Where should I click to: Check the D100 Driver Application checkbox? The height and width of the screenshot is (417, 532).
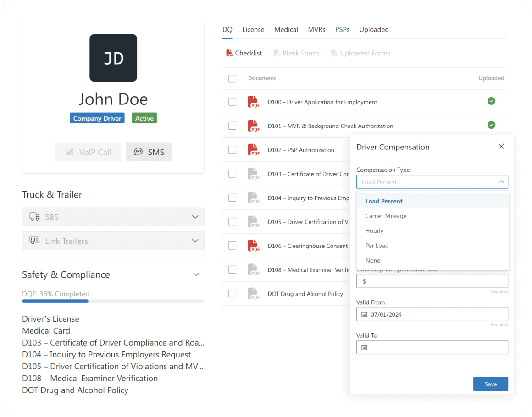click(x=232, y=102)
